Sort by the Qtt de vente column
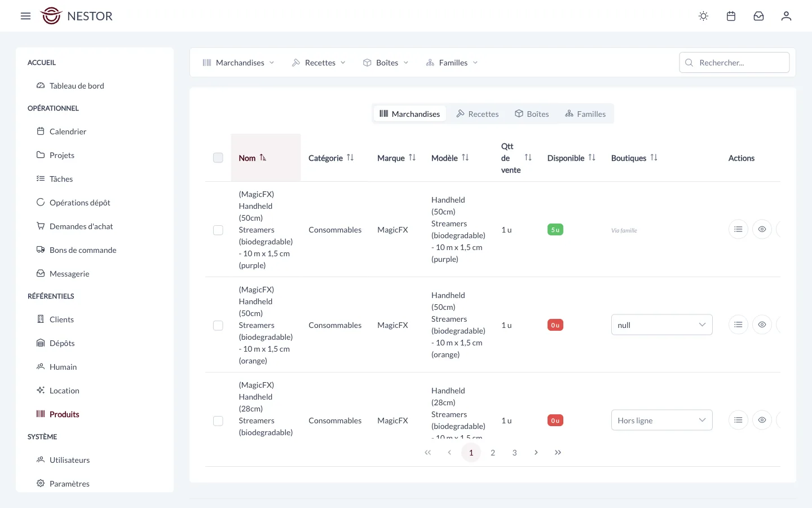 click(517, 158)
